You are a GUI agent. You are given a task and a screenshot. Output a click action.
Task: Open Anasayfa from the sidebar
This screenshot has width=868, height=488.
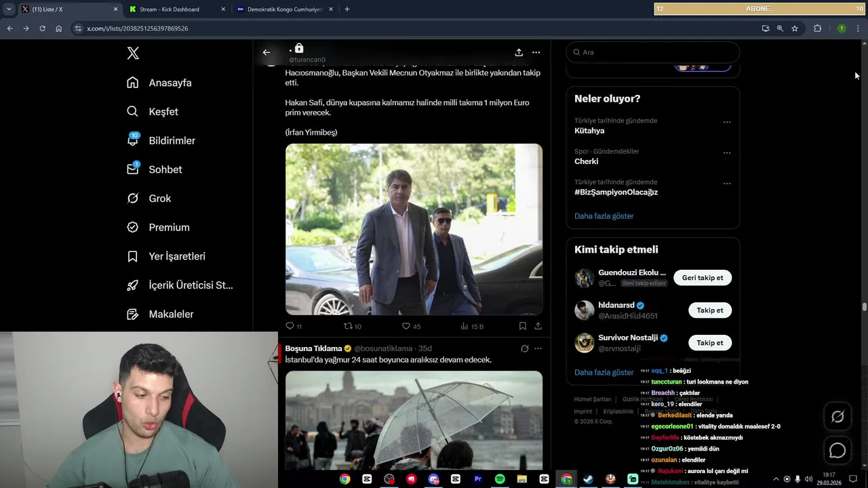click(159, 83)
